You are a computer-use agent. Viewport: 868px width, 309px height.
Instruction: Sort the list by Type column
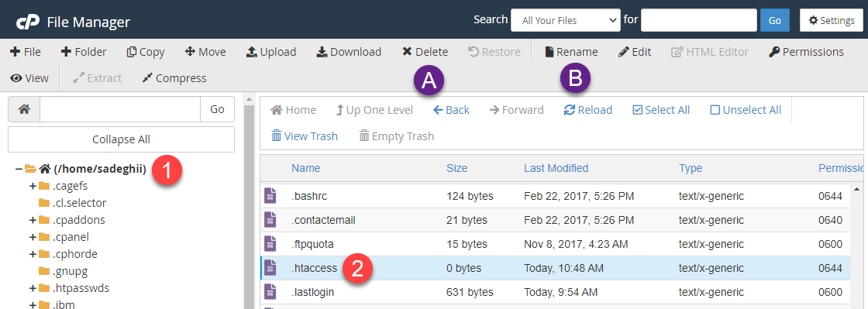coord(691,168)
